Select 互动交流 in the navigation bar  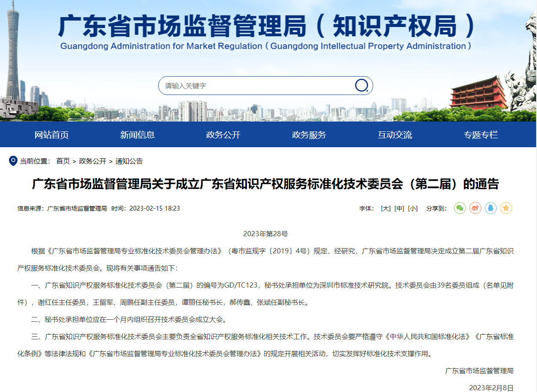[x=395, y=135]
